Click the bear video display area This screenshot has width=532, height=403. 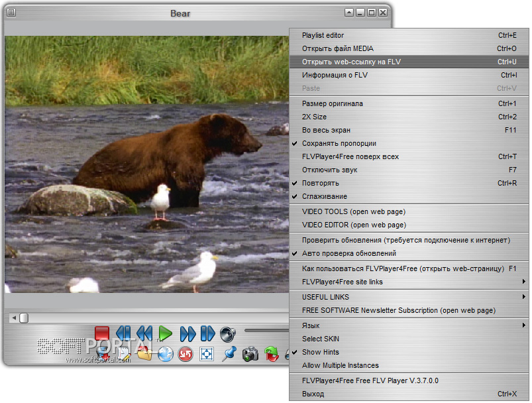(x=147, y=164)
